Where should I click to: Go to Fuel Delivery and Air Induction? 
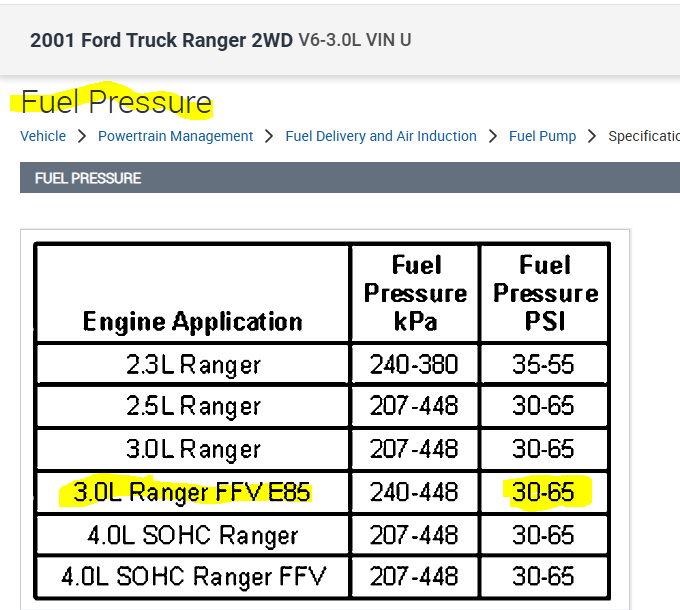[380, 136]
